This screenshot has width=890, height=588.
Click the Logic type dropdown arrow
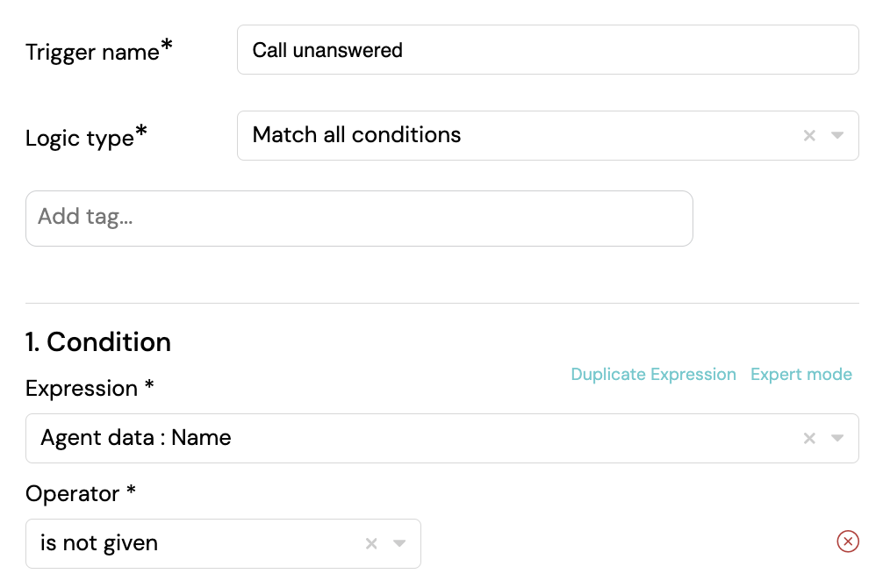[837, 135]
